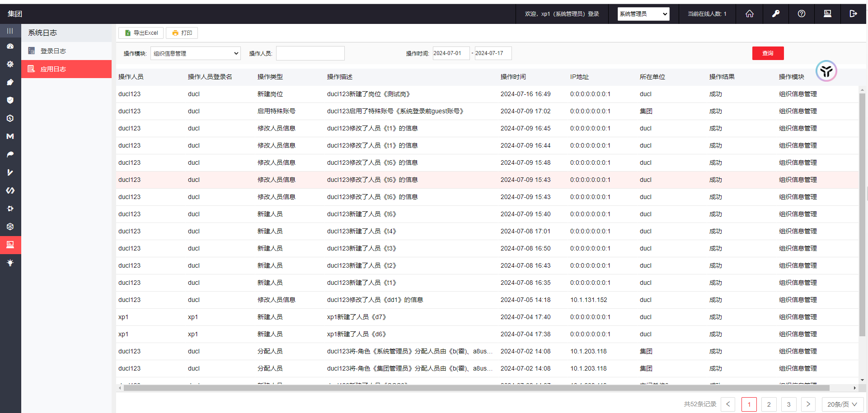Go to page 2 of records
This screenshot has width=868, height=413.
click(x=769, y=404)
